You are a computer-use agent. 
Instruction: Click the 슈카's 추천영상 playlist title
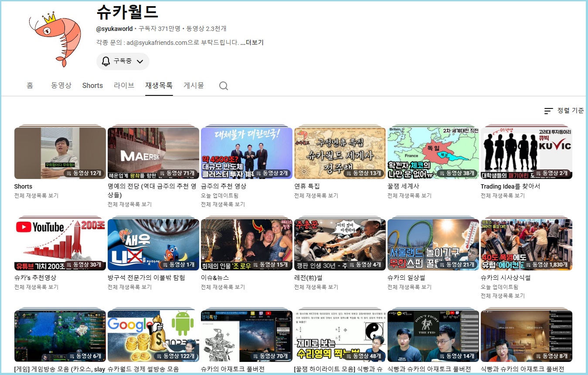[x=35, y=278]
